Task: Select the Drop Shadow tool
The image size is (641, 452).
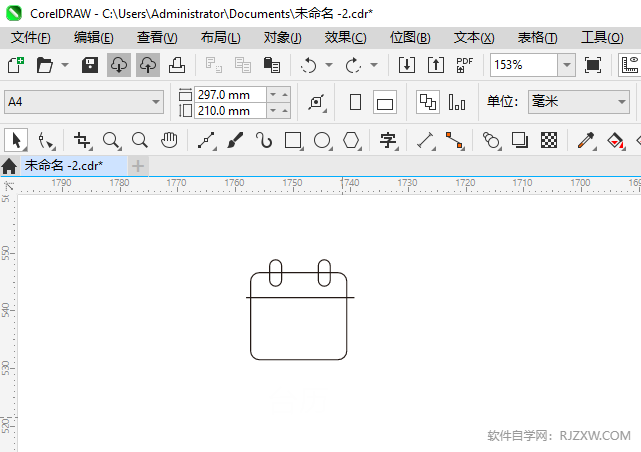Action: click(520, 141)
